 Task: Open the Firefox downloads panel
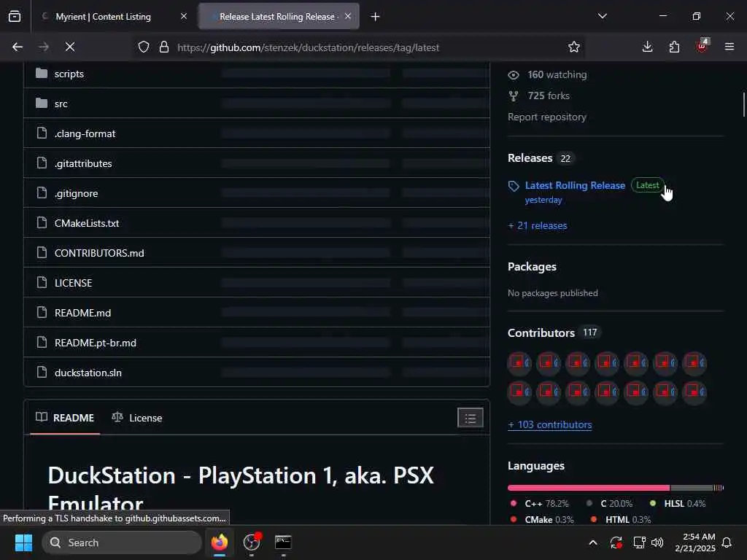[647, 47]
